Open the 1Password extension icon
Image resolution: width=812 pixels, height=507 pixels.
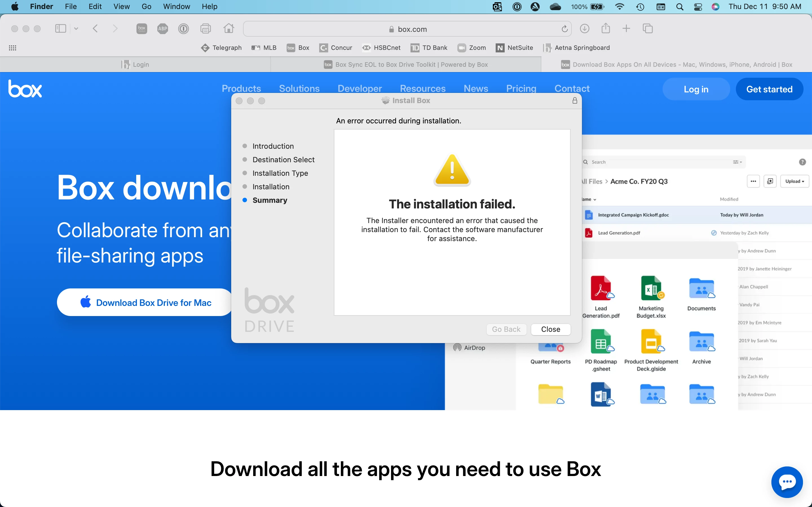click(184, 28)
